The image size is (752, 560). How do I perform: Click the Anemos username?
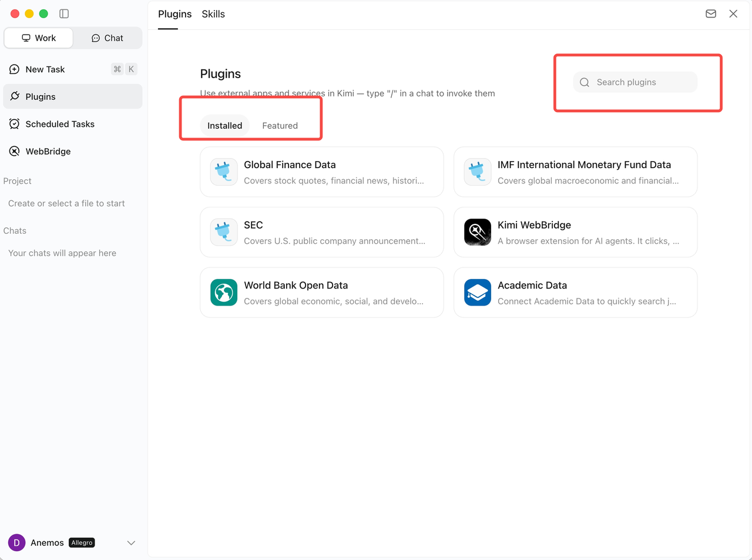pos(47,543)
